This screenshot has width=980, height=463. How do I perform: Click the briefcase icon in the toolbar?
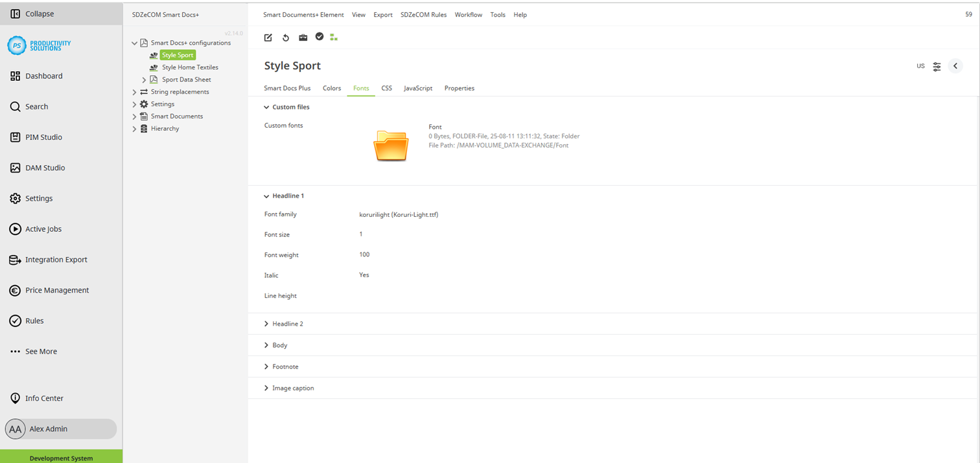point(303,37)
